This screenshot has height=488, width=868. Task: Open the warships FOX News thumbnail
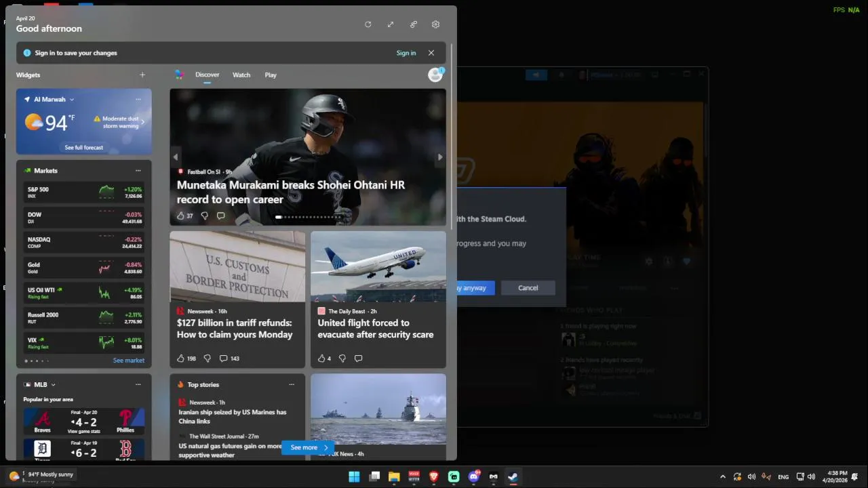[378, 409]
